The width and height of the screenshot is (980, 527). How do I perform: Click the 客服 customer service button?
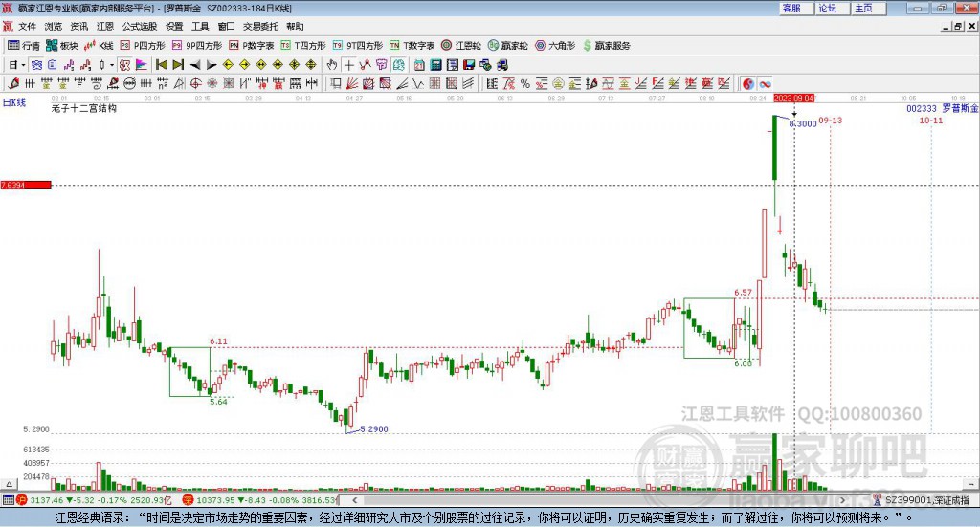coord(796,8)
